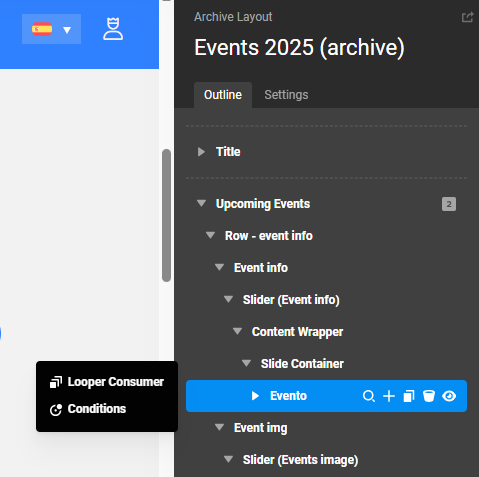Viewport: 479px width, 477px height.
Task: Click the Looper Consumer icon in tooltip
Action: click(x=56, y=382)
